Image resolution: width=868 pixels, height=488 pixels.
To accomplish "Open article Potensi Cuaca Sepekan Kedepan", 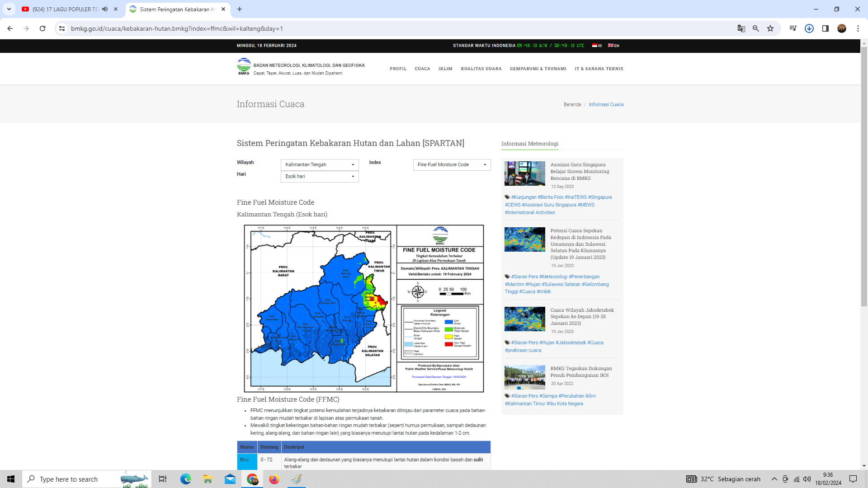I will coord(580,244).
